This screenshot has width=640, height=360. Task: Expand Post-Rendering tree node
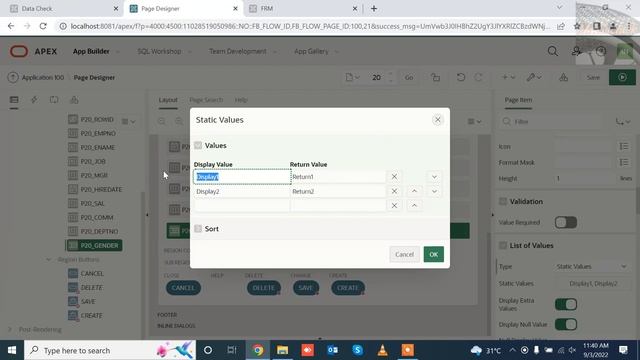point(10,329)
